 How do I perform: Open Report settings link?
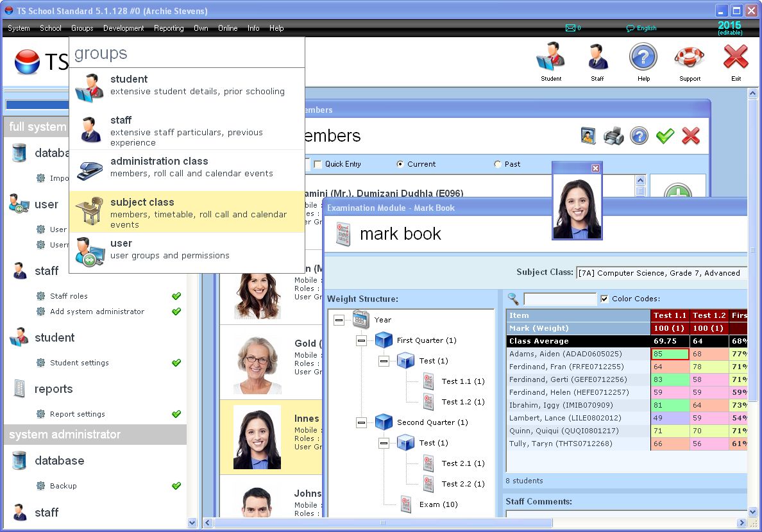[x=78, y=414]
